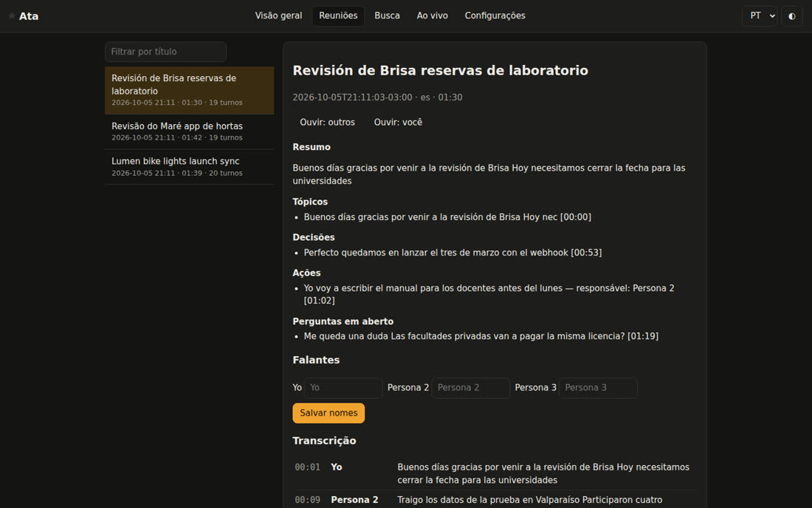
Task: Click the Resumo summary paragraph
Action: click(x=489, y=174)
